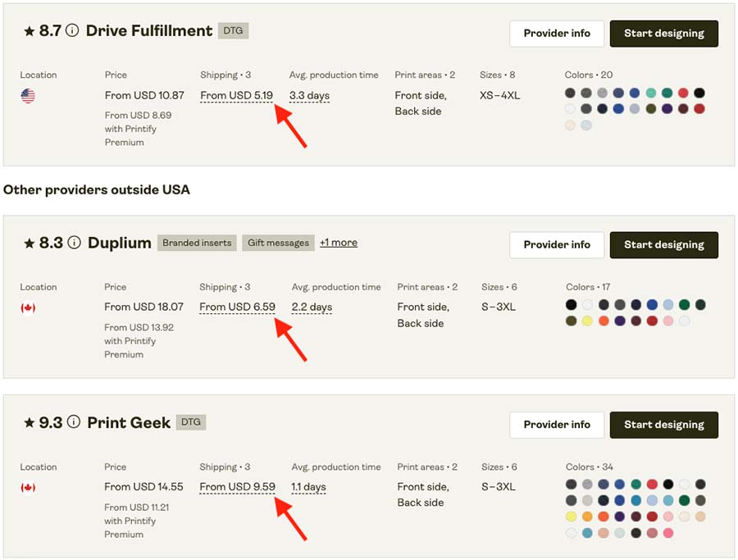Select the pale pink swatch in Duplium colors
The image size is (738, 560).
click(667, 321)
